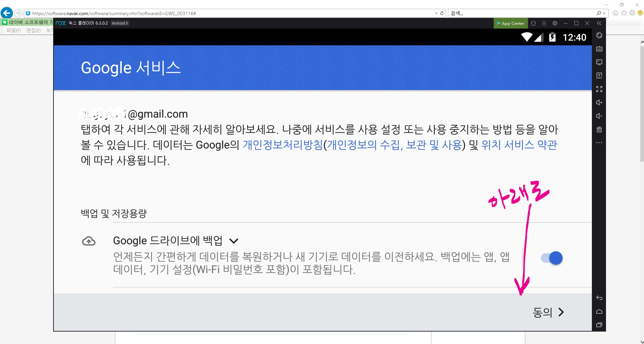Click the volume up icon in Nox sidebar
The height and width of the screenshot is (344, 644).
tap(599, 102)
